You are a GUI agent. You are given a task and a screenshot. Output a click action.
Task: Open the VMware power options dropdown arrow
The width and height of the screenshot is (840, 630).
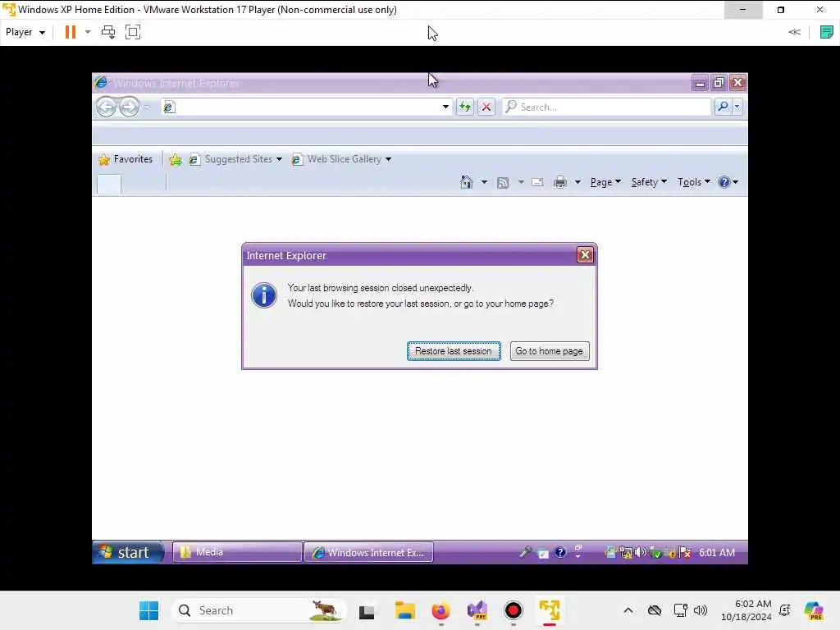tap(88, 32)
